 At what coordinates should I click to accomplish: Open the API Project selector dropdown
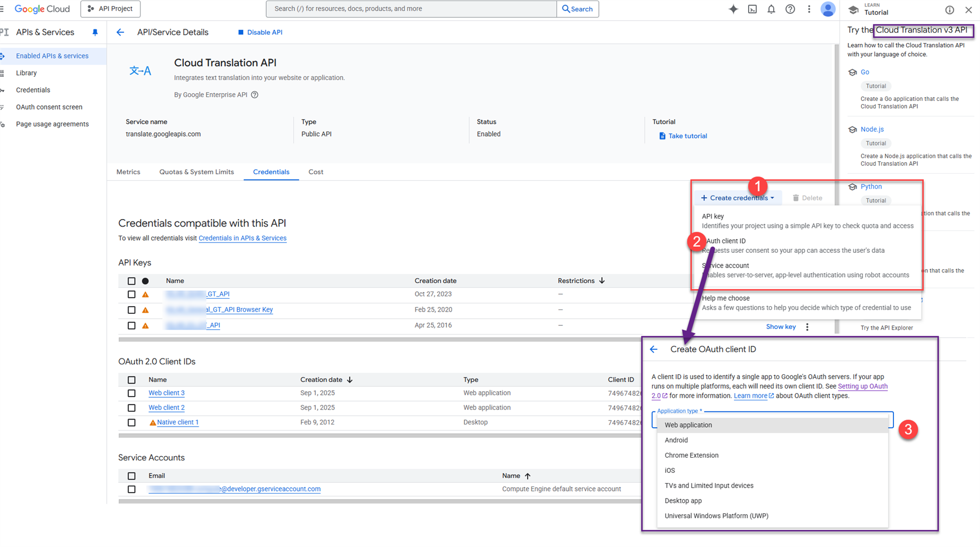point(111,9)
